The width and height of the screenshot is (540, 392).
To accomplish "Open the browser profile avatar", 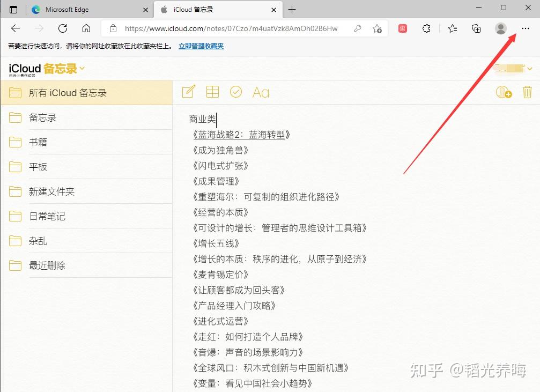I will click(x=500, y=28).
